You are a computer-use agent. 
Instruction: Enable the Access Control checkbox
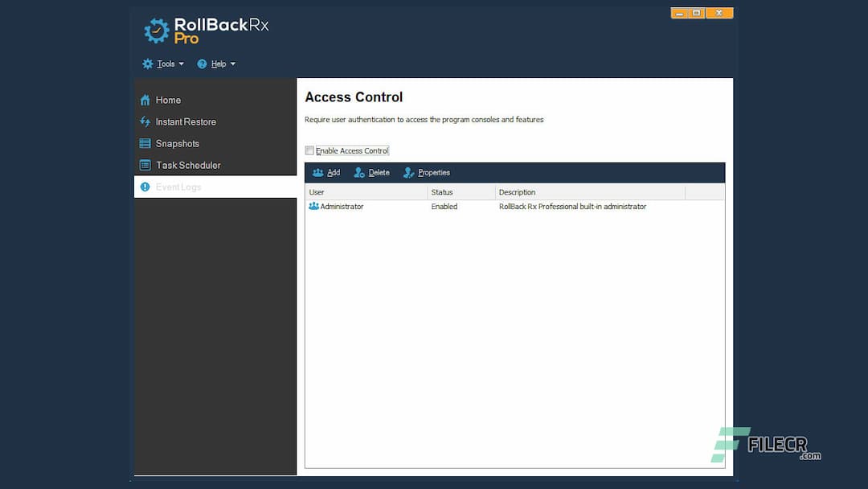coord(309,150)
